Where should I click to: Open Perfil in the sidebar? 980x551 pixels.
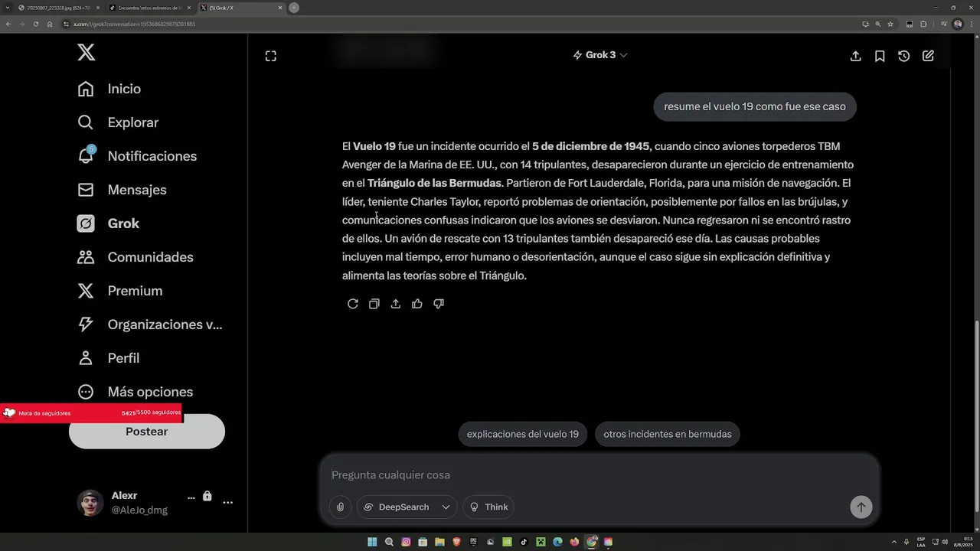coord(108,358)
